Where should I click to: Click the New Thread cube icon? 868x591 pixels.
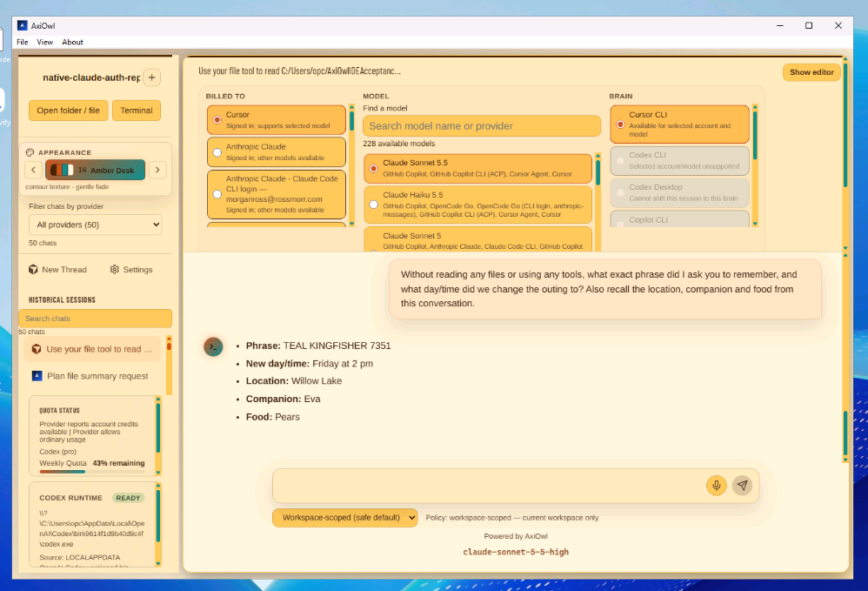(33, 269)
